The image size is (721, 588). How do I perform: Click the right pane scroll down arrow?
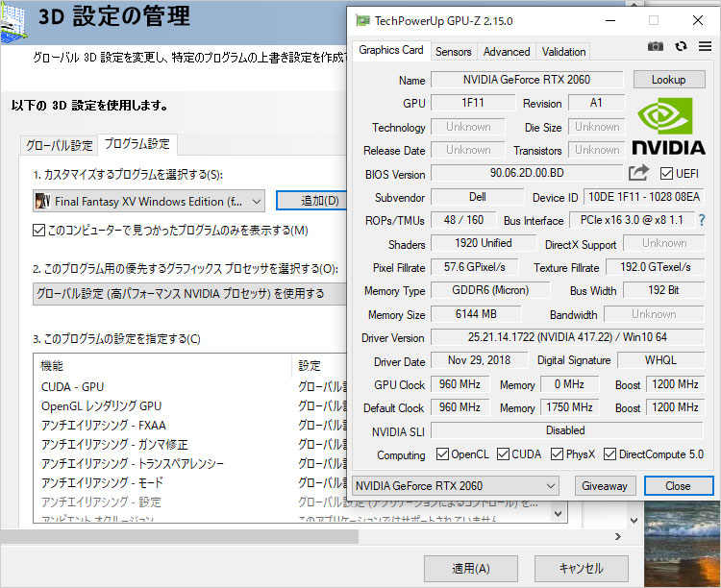pos(634,521)
